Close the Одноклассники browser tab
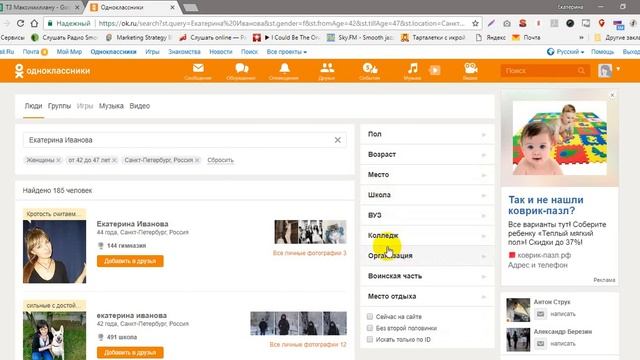 click(x=173, y=7)
